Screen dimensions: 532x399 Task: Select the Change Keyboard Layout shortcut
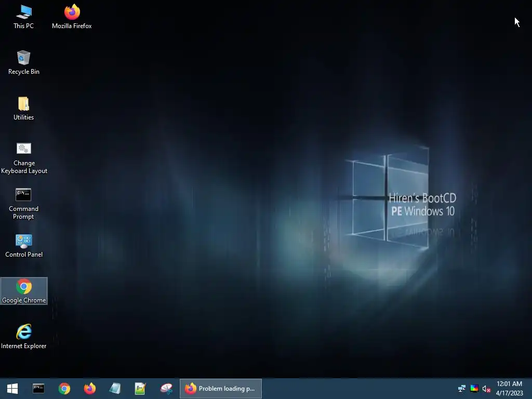click(x=24, y=158)
